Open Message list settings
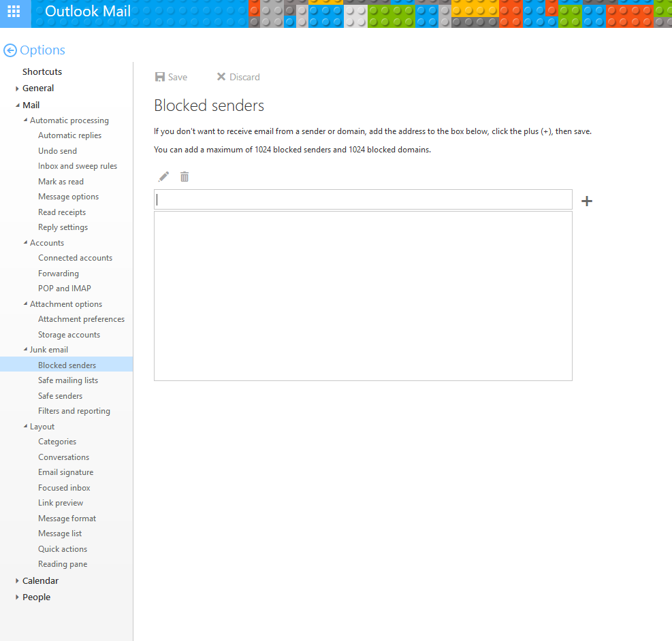This screenshot has height=641, width=672. click(x=60, y=533)
